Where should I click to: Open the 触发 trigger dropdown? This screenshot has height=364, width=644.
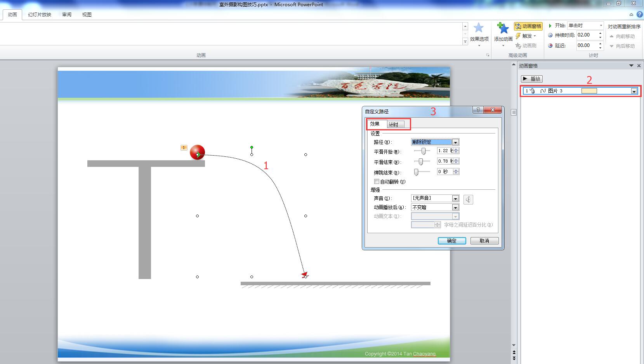coord(526,36)
